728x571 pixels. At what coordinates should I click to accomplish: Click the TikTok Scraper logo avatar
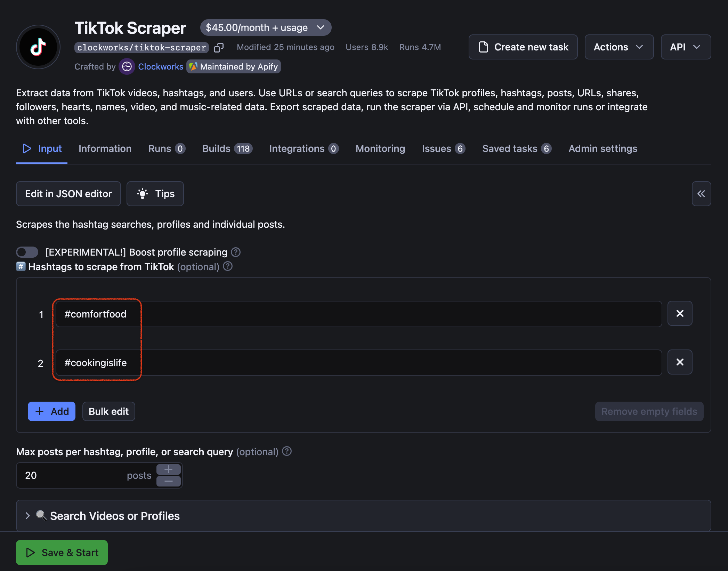[38, 47]
